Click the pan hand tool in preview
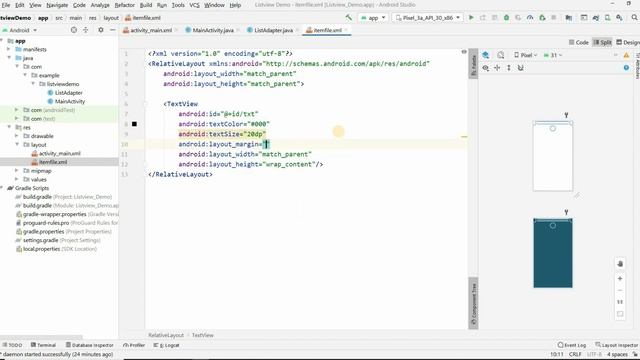 [620, 264]
